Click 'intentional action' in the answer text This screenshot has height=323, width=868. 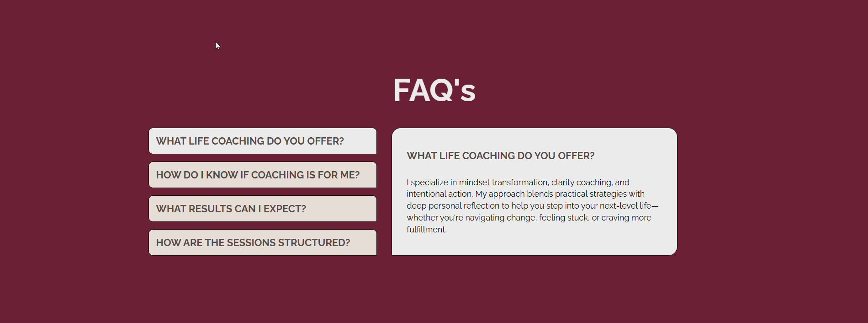[439, 194]
